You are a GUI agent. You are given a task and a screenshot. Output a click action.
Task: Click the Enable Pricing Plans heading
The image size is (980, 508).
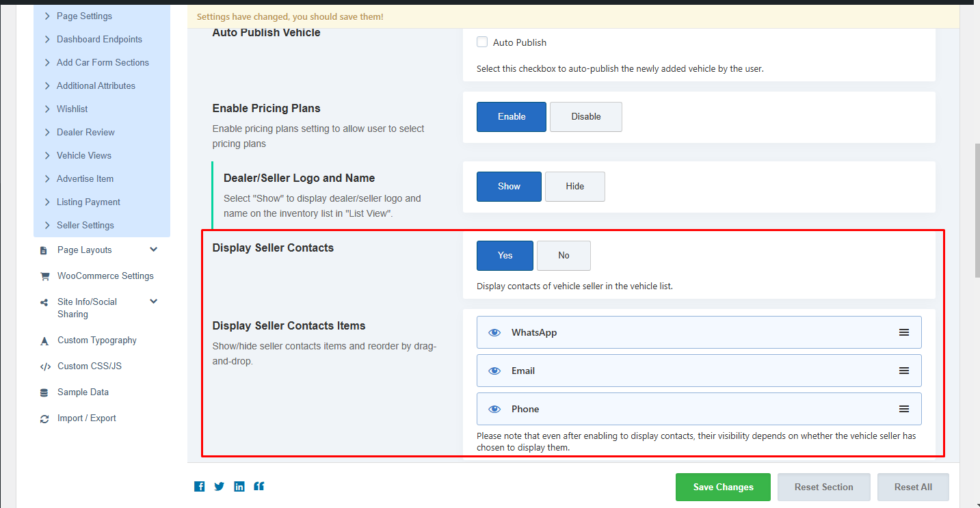[x=266, y=108]
